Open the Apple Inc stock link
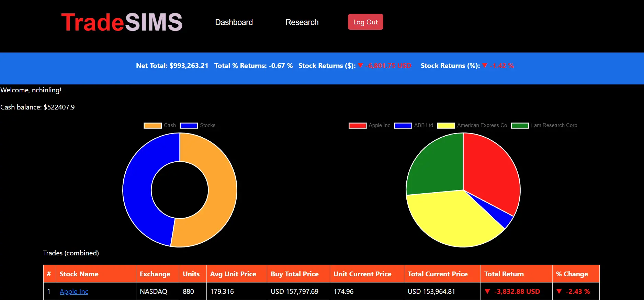This screenshot has height=300, width=644. click(x=74, y=291)
